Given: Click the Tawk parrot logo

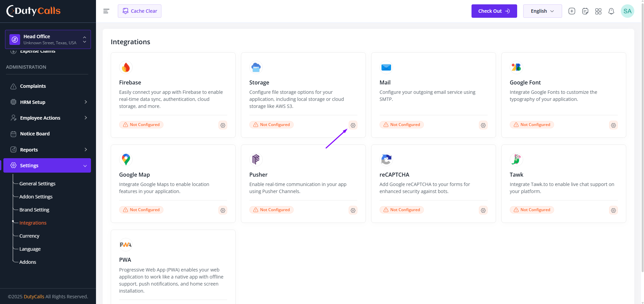Looking at the screenshot, I should [516, 160].
